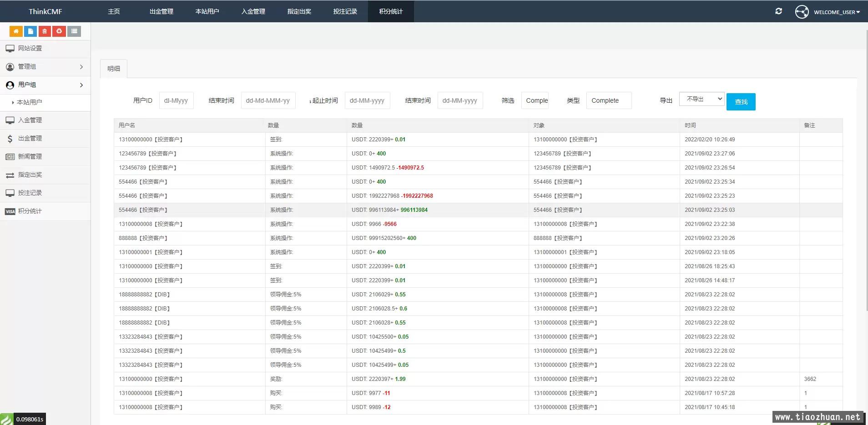Click the red trash shortcut icon
The width and height of the screenshot is (868, 425).
(45, 31)
